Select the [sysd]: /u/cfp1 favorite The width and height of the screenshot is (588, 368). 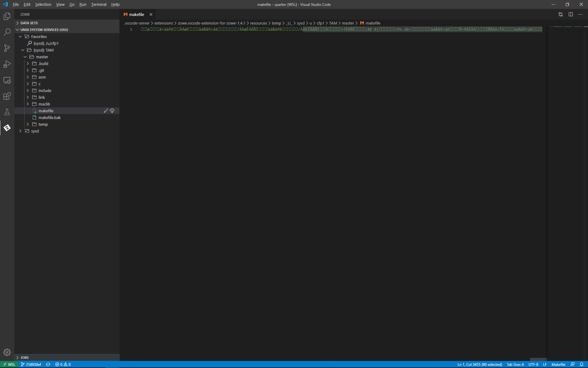click(x=46, y=43)
